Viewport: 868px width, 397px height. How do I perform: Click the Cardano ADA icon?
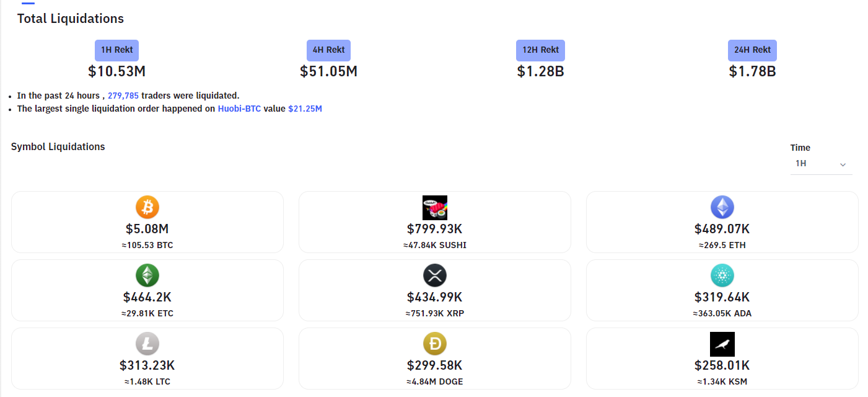point(722,275)
